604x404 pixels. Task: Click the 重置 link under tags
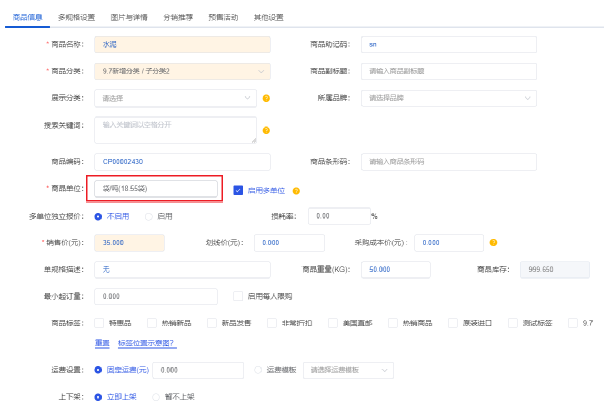(101, 343)
